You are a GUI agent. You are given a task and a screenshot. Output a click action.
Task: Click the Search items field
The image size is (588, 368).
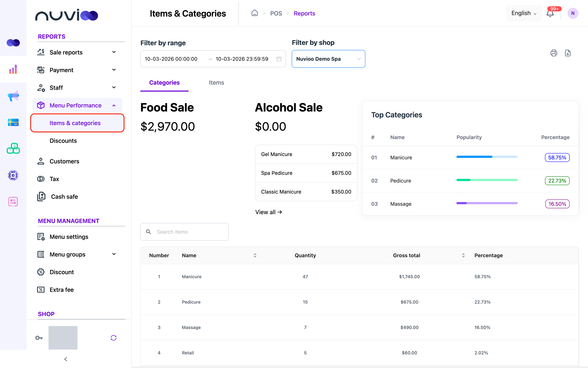point(184,232)
